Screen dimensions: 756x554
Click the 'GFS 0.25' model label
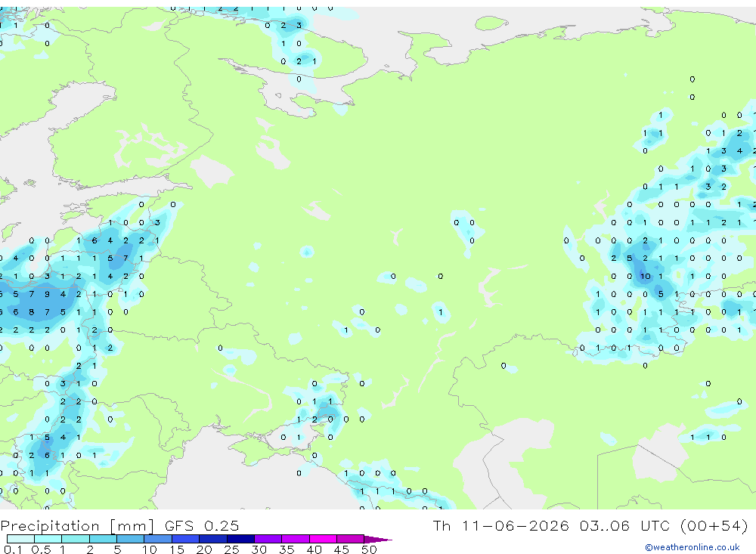pyautogui.click(x=202, y=525)
